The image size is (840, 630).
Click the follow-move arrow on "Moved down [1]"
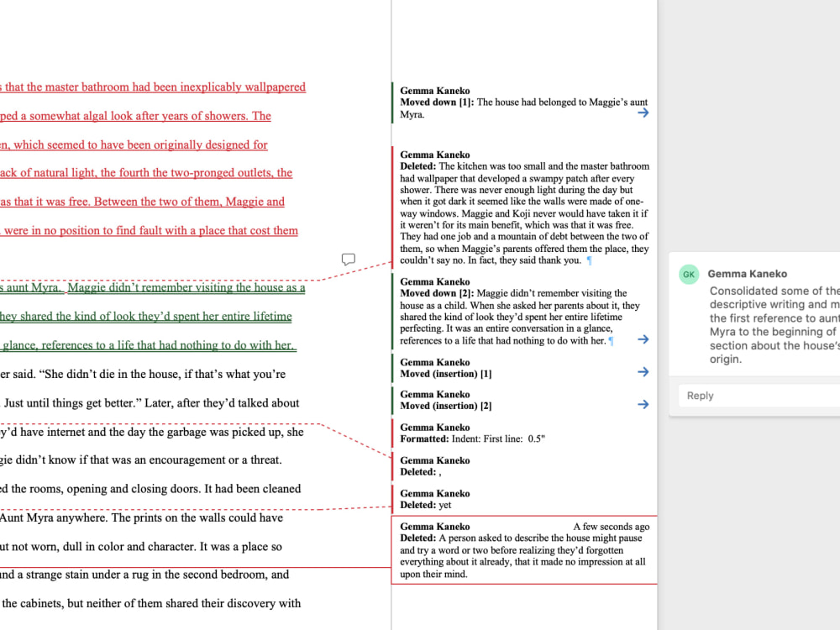(643, 112)
